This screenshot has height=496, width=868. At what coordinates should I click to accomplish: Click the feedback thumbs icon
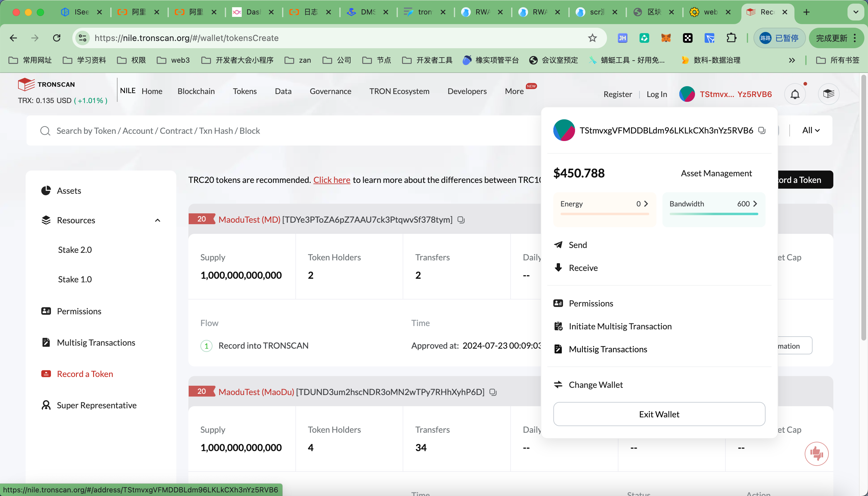(x=816, y=454)
